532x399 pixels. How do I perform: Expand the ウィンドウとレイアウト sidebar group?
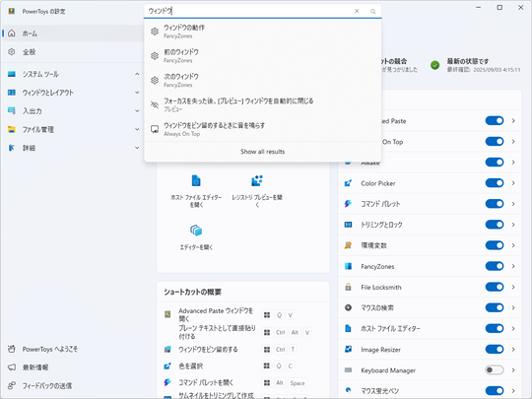coord(137,93)
